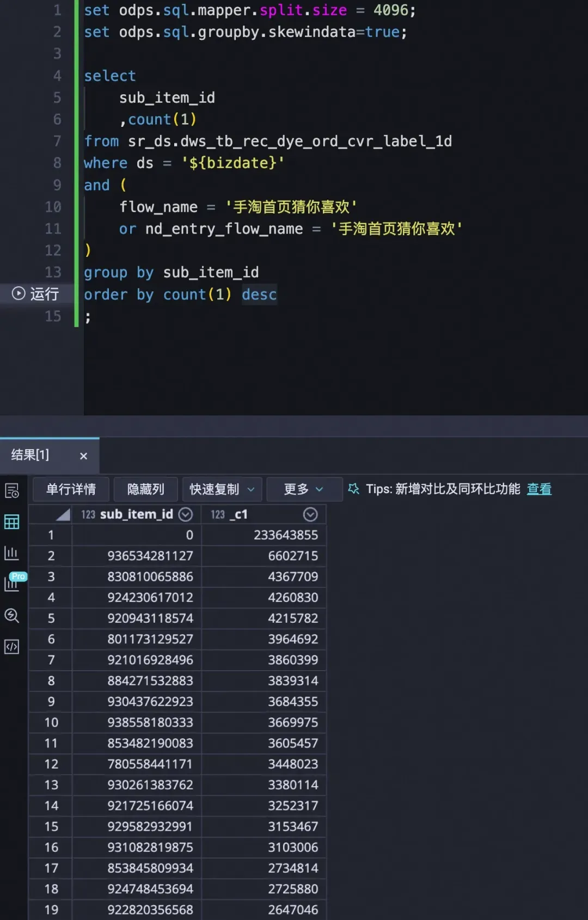Open the code view icon in sidebar
588x920 pixels.
[12, 647]
